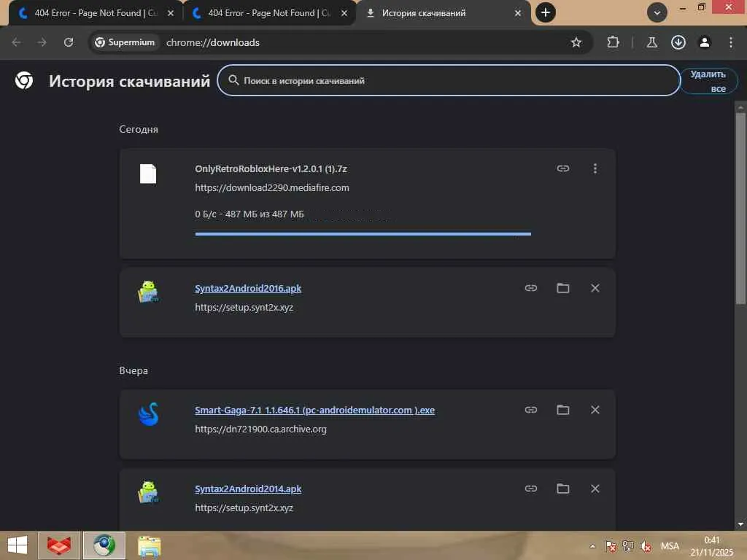Open the Chrome Labs flask icon

(x=651, y=42)
